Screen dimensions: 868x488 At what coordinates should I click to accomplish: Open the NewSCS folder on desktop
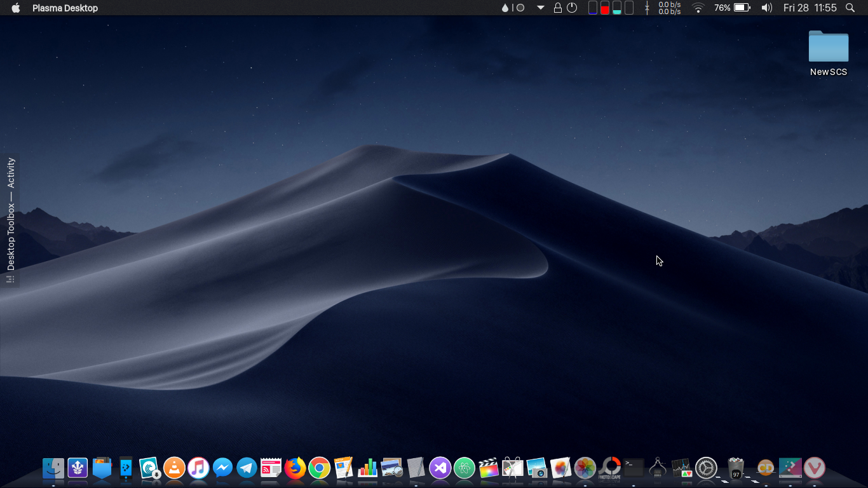[828, 53]
